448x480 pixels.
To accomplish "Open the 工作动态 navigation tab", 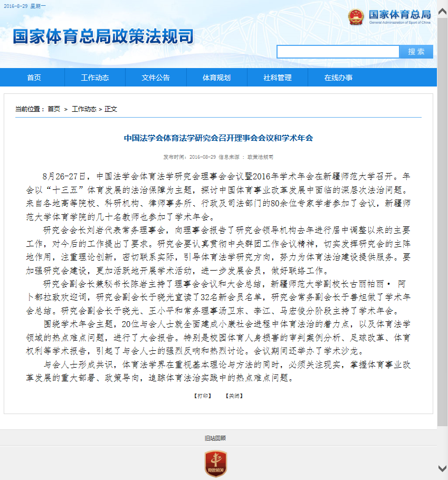I will coord(95,78).
